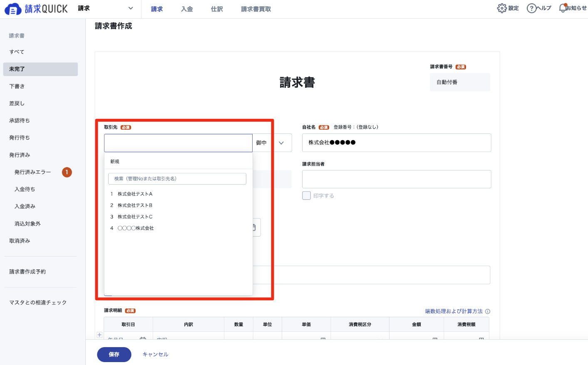Click the info icon beside 端数処理および計算方法

(x=488, y=311)
